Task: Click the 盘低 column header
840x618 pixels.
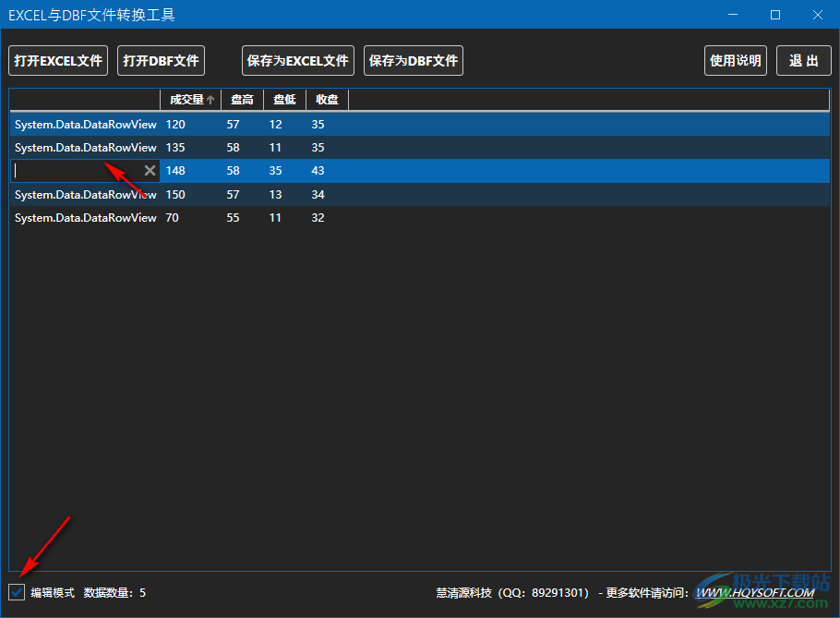Action: click(284, 100)
